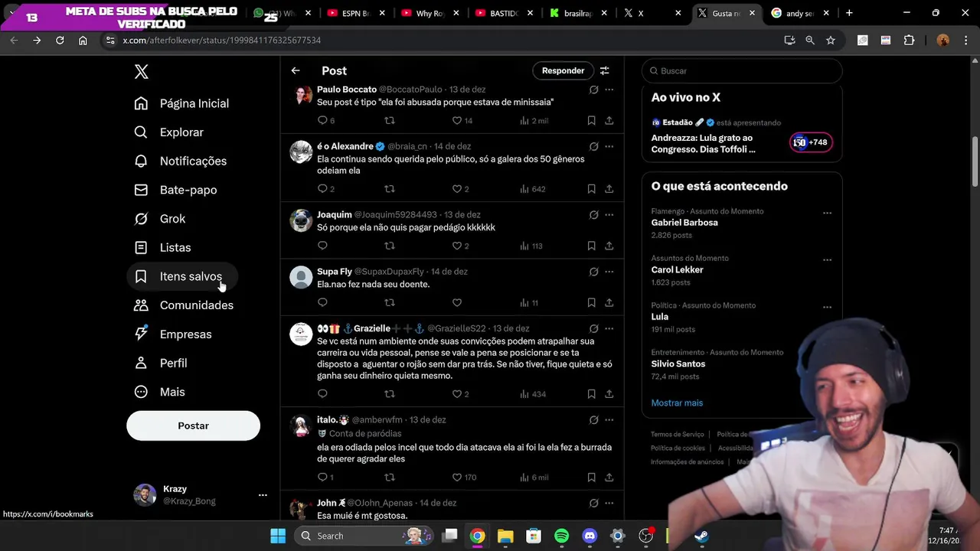Open more options on Paulo Boccato's reply
The height and width of the screenshot is (551, 980).
(x=609, y=90)
